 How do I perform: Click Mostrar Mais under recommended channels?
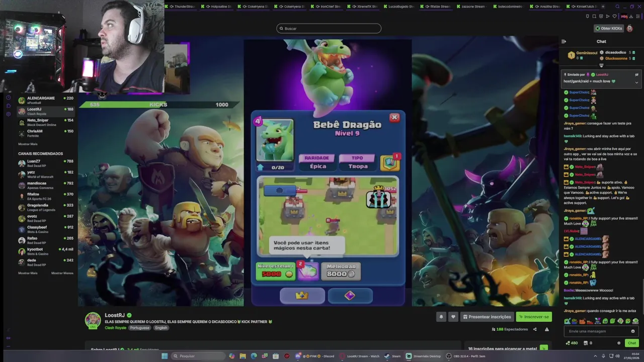[28, 273]
